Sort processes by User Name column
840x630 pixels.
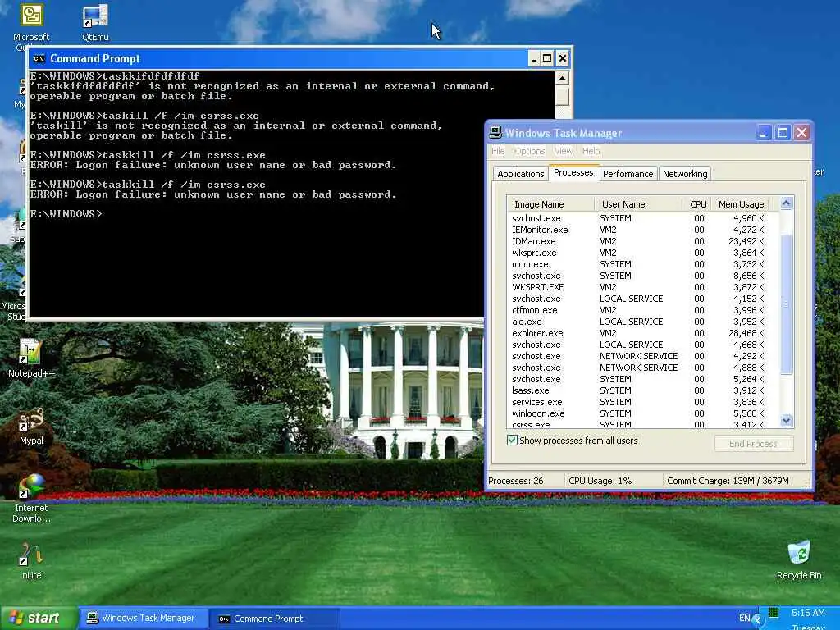tap(638, 204)
